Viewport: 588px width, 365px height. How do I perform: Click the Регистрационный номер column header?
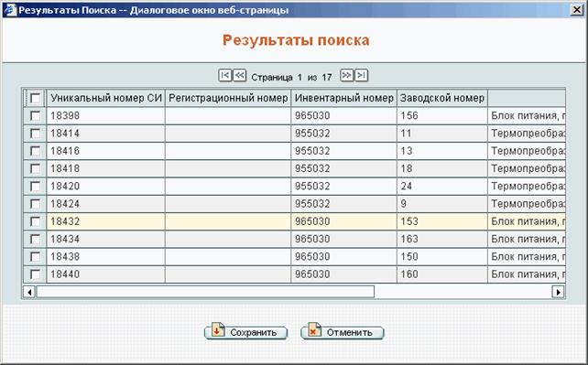pos(228,98)
